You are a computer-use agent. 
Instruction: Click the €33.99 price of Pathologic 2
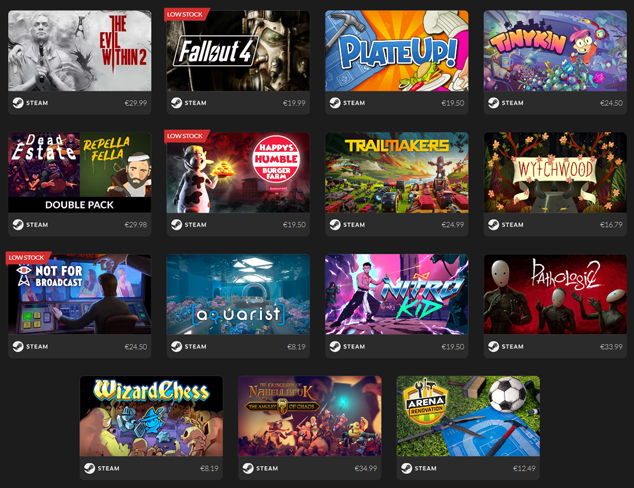611,346
